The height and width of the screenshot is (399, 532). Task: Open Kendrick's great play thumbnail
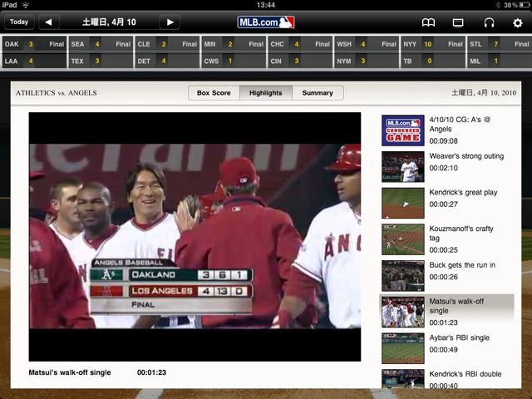tap(402, 203)
